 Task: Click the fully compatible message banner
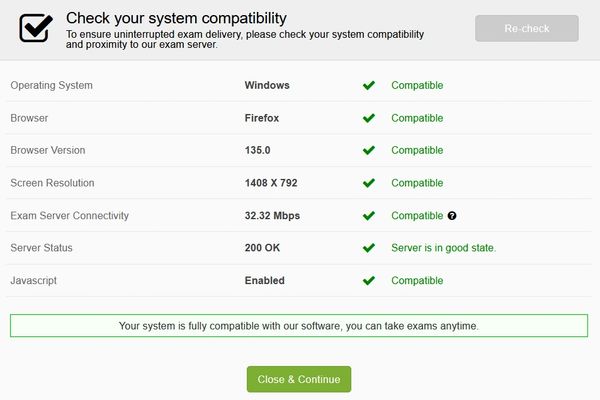click(x=299, y=326)
